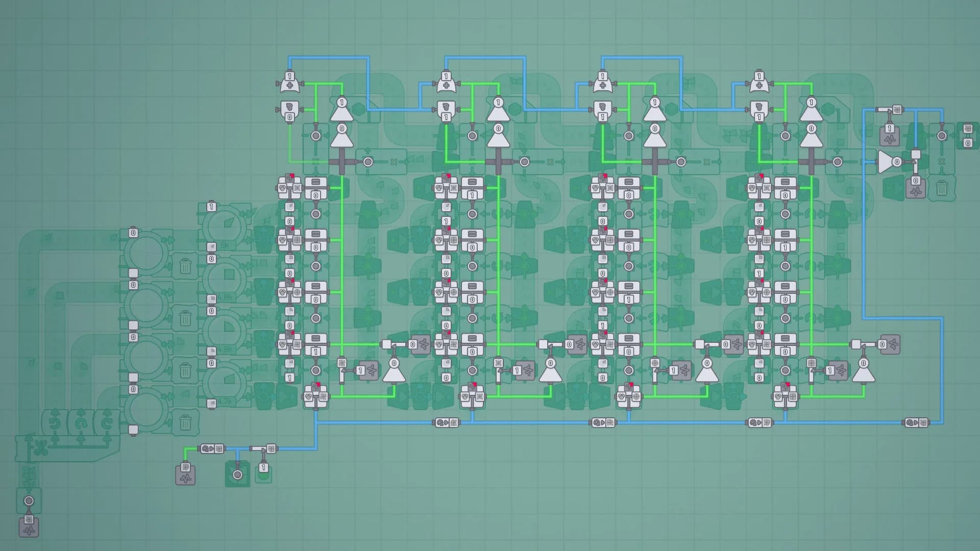
Task: Select the fourth column's bottom comparator above the blue bus
Action: pos(785,396)
